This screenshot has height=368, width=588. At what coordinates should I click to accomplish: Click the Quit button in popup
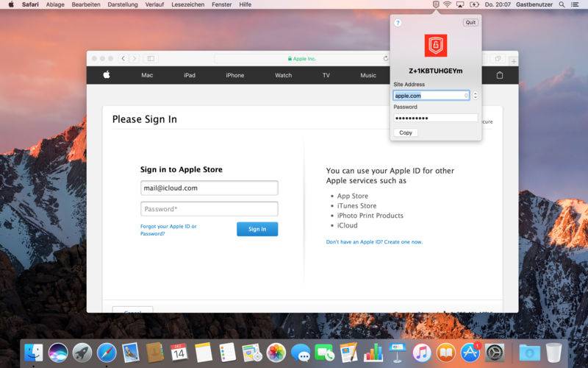point(470,23)
